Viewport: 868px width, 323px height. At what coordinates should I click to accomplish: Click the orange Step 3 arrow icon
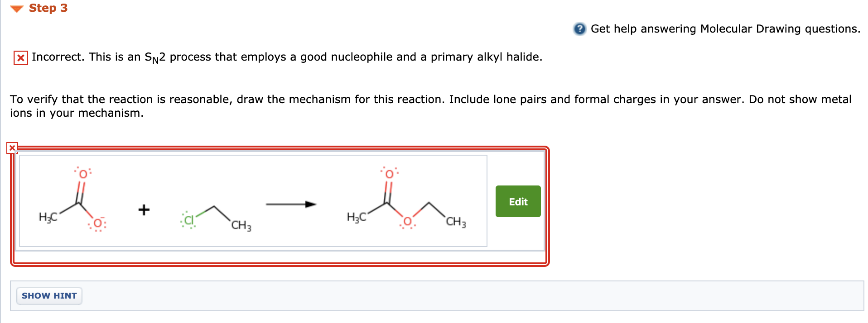(x=16, y=8)
